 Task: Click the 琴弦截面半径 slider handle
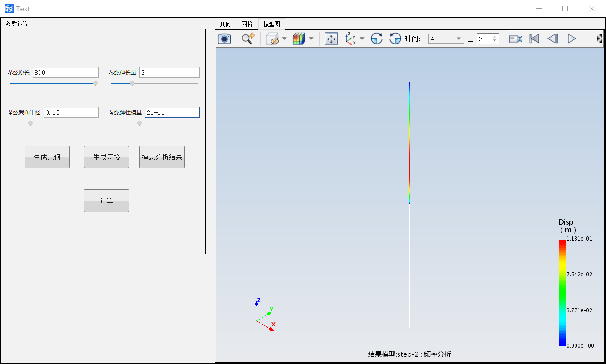(30, 123)
